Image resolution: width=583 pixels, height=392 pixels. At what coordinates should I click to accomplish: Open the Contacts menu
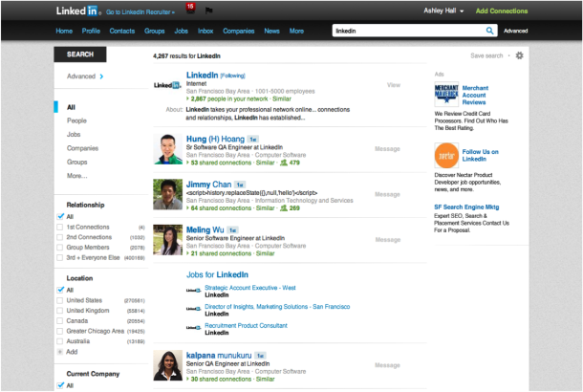122,31
